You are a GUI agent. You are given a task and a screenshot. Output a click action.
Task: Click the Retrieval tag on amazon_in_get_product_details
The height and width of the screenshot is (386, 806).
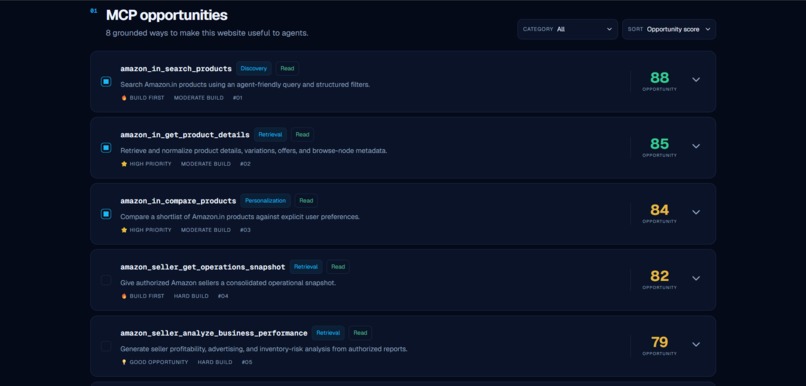click(270, 135)
